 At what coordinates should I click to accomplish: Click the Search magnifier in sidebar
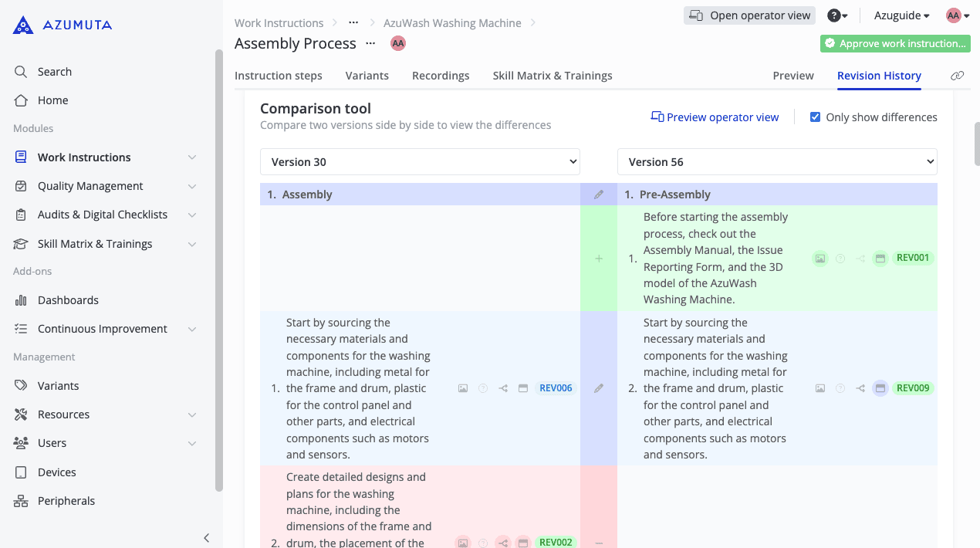tap(21, 72)
